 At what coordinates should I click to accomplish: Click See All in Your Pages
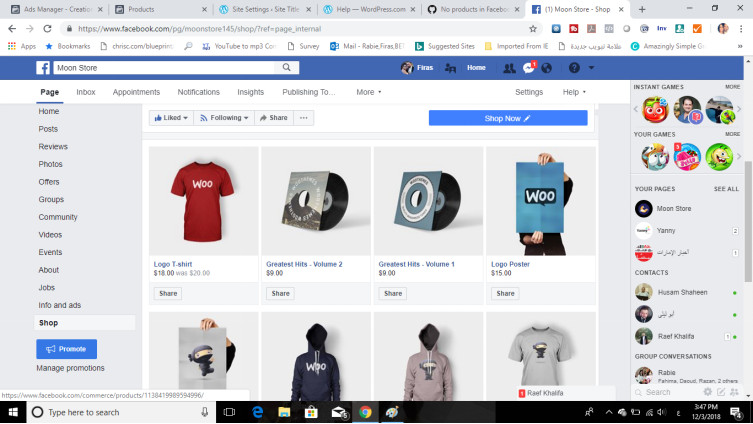point(726,189)
